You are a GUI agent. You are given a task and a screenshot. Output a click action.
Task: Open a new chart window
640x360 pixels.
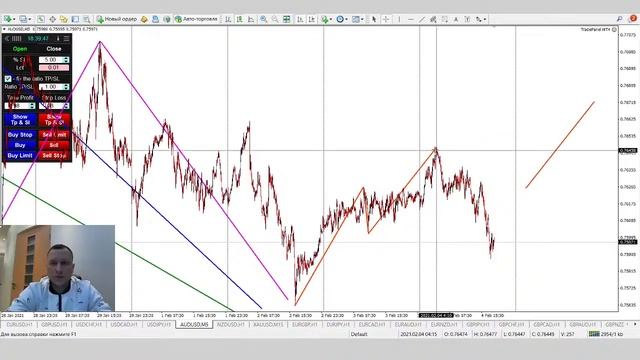[x=8, y=19]
